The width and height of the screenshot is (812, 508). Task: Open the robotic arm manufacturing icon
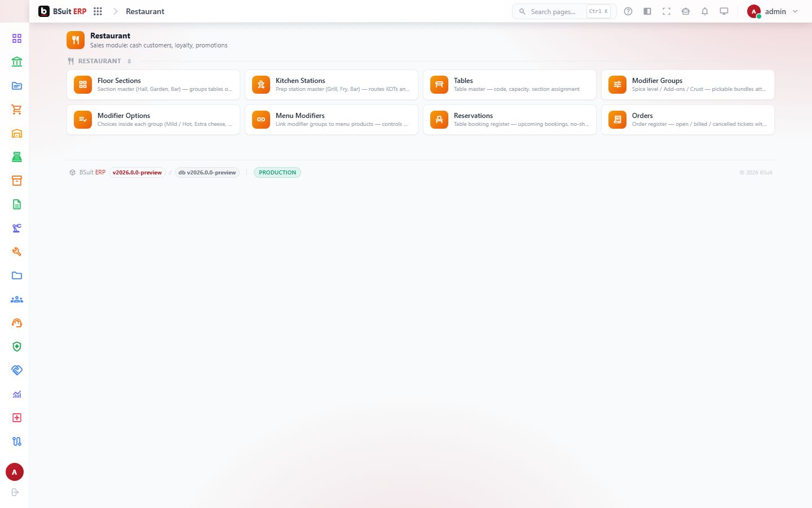click(17, 228)
